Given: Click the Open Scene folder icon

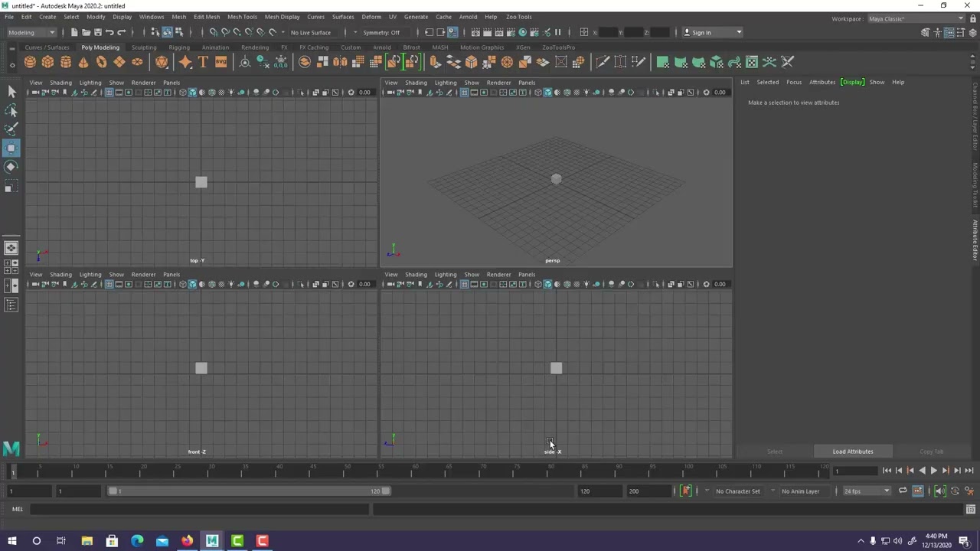Looking at the screenshot, I should point(86,32).
